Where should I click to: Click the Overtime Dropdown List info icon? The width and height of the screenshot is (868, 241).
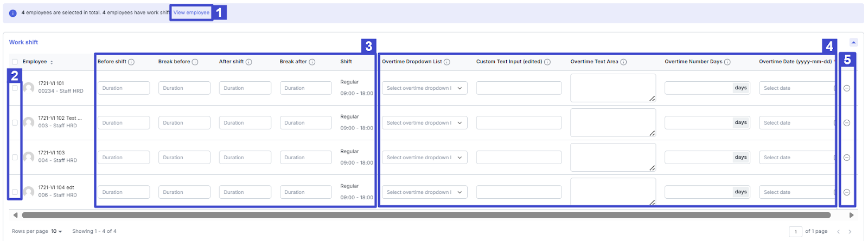(x=447, y=62)
